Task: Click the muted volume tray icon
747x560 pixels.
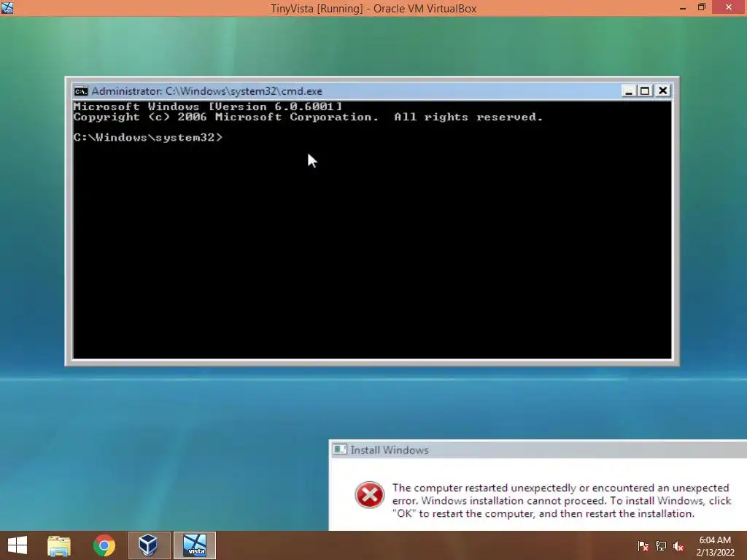Action: (x=678, y=546)
